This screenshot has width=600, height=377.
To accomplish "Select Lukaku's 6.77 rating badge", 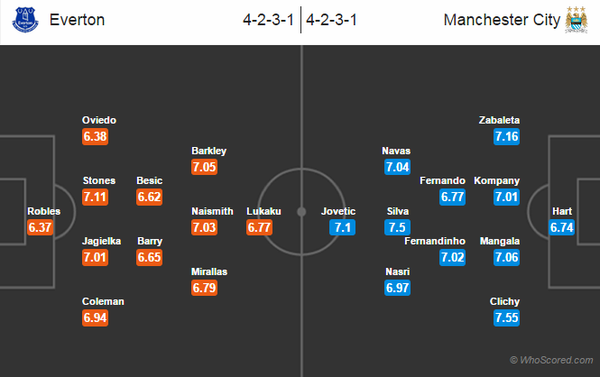I will tap(259, 227).
